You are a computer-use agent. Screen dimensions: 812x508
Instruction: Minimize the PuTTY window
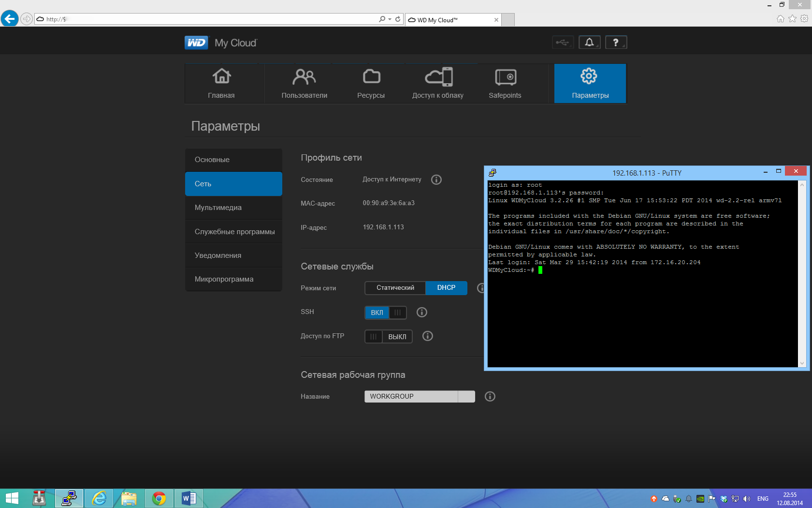point(766,172)
